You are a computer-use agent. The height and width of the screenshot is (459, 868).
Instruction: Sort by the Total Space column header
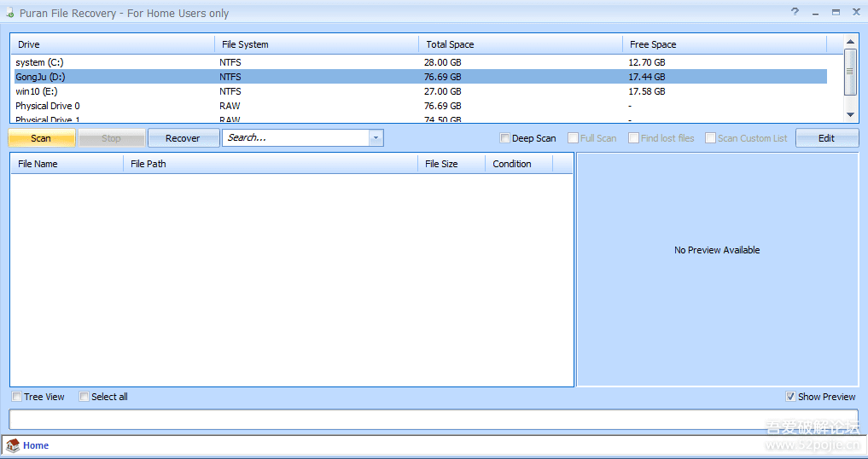click(521, 44)
